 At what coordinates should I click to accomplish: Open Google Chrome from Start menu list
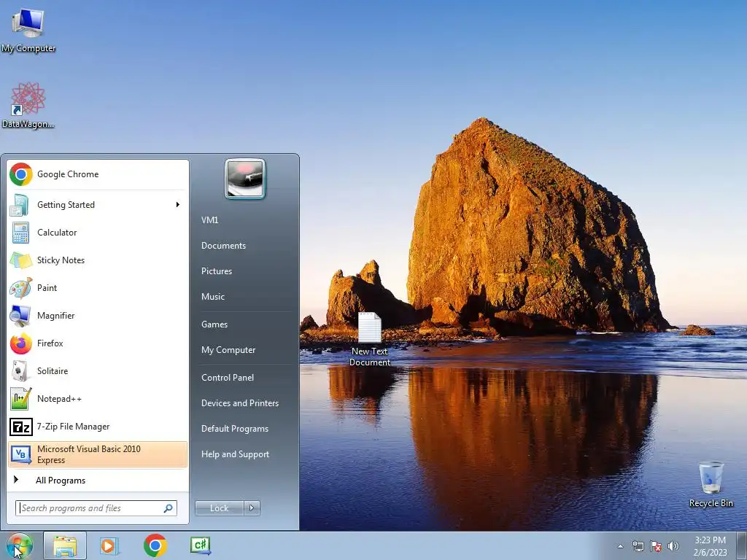click(x=98, y=174)
